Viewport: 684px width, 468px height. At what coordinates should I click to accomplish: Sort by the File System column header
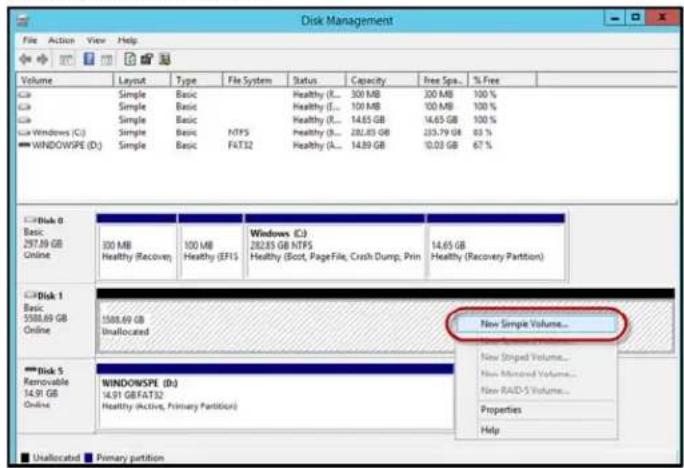point(255,80)
